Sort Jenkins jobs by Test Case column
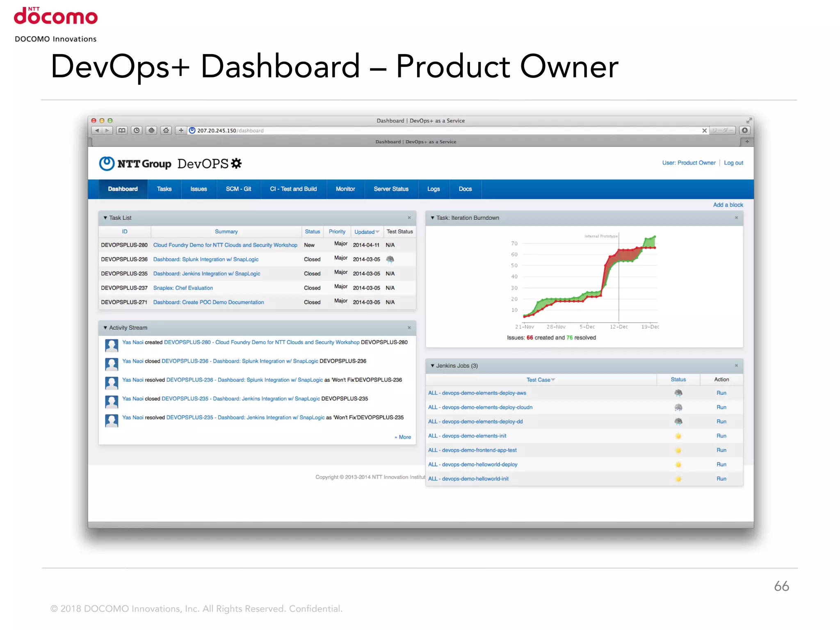Screen dimensions: 840x630 click(x=541, y=380)
